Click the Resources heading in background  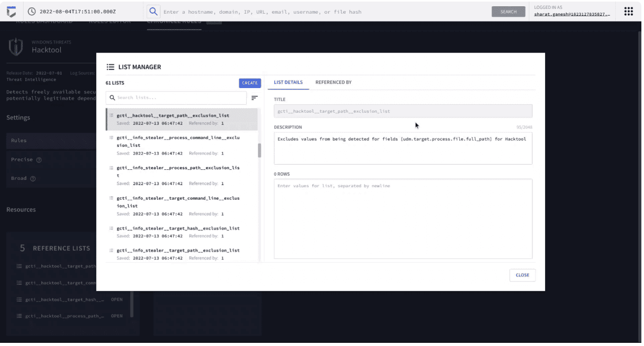[21, 210]
